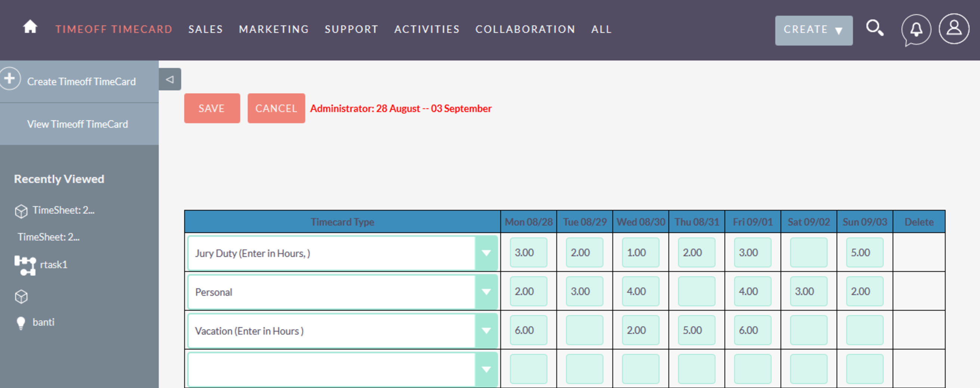Viewport: 980px width, 388px height.
Task: Open View Timeoff TimeCard
Action: tap(77, 124)
